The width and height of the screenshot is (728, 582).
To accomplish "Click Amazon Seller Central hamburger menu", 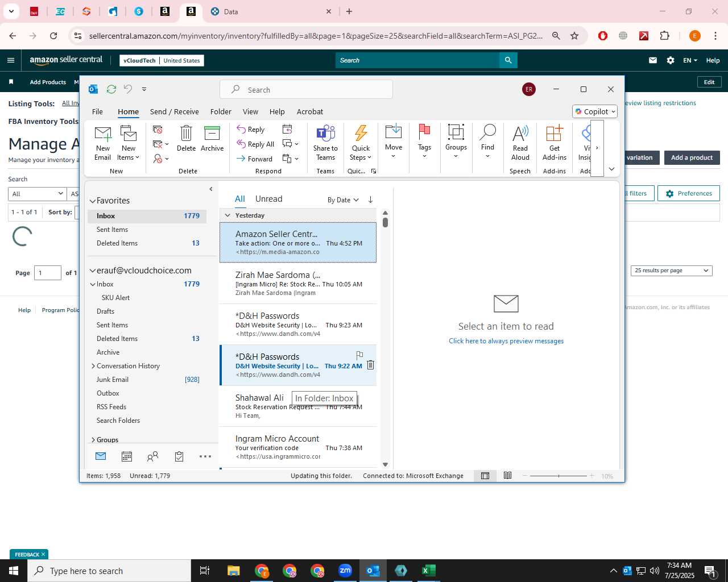I will (x=11, y=60).
